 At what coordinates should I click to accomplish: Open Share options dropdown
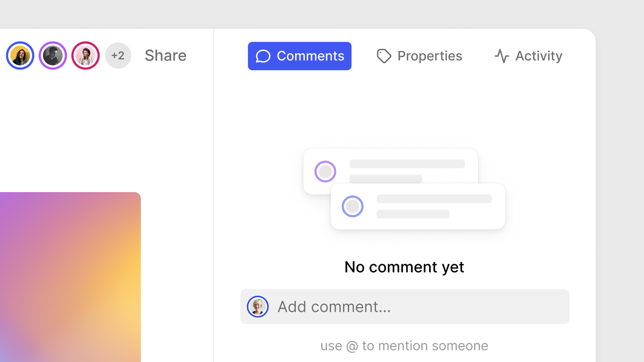click(x=166, y=56)
